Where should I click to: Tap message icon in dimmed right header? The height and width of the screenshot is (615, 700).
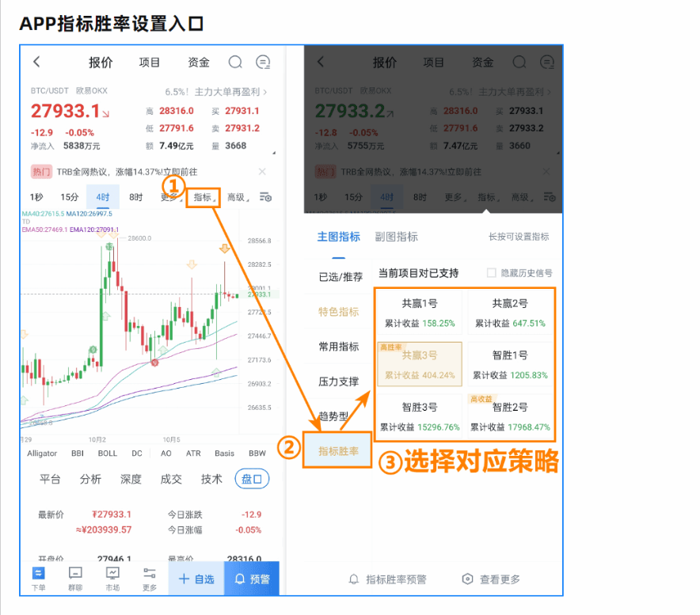[x=547, y=62]
